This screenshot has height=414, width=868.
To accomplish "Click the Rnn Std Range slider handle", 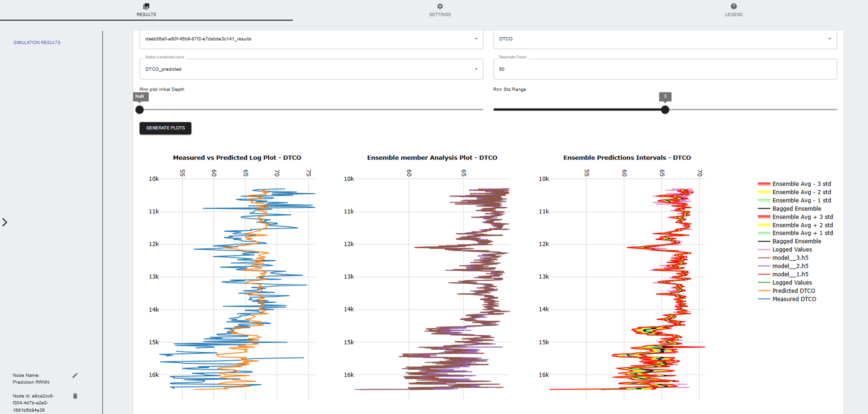I will pyautogui.click(x=665, y=110).
